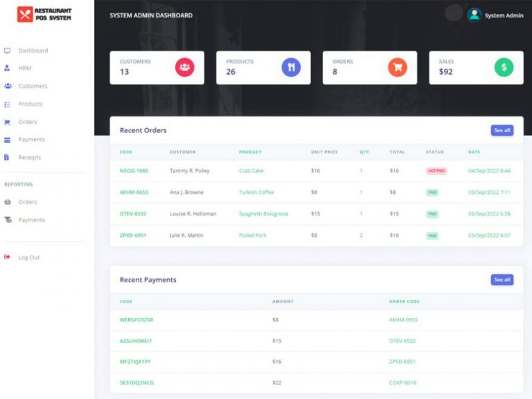This screenshot has height=399, width=532.
Task: Open order code NEOG-1680
Action: tap(134, 170)
